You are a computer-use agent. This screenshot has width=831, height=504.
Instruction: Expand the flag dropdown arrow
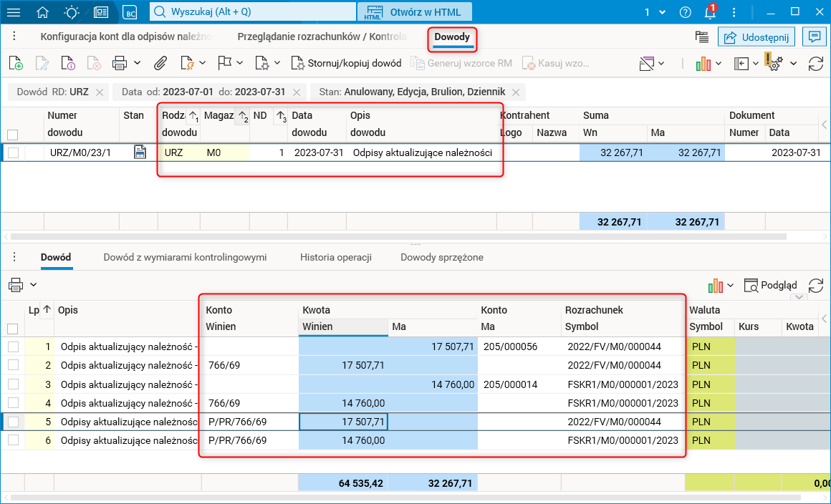(239, 63)
